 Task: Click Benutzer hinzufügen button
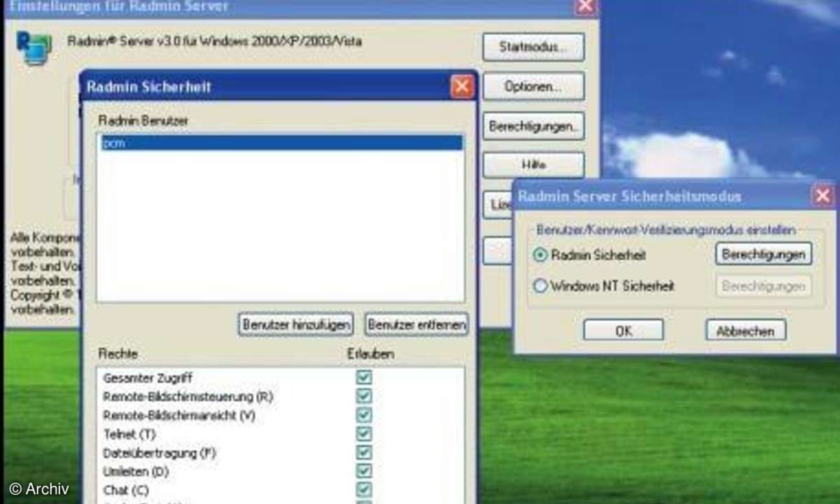click(295, 325)
